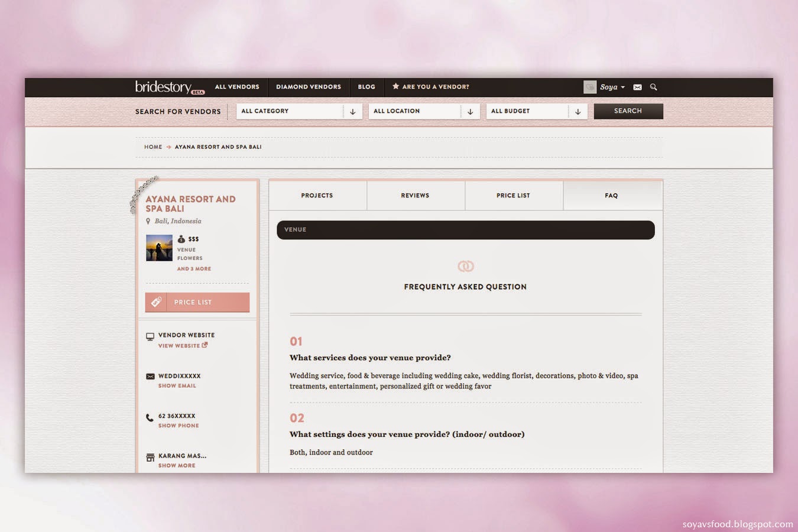Expand the Soya user menu

tap(612, 87)
